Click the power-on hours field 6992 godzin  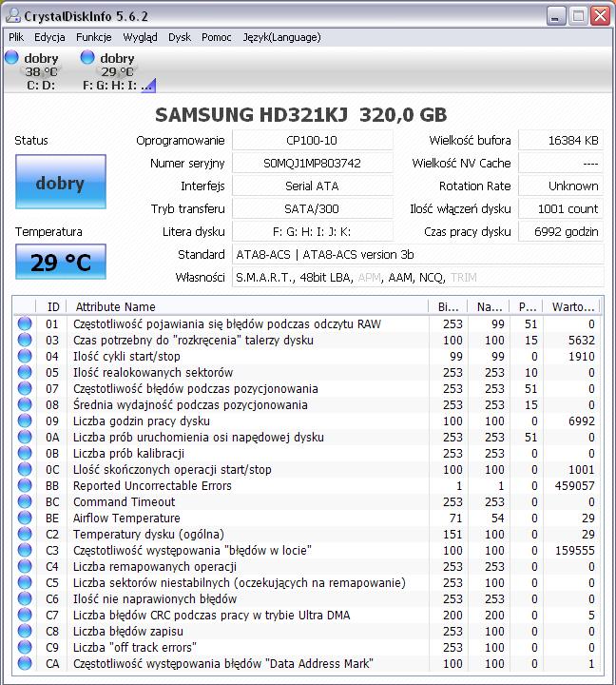click(x=561, y=231)
